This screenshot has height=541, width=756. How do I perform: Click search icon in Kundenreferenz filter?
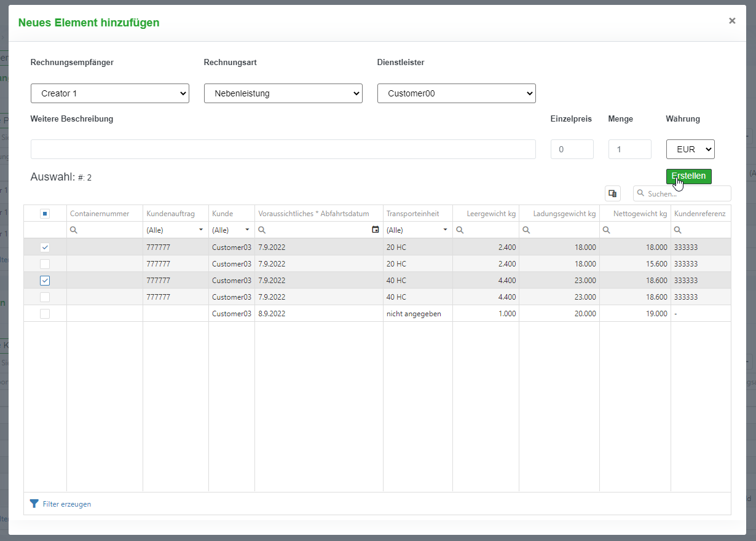point(678,230)
